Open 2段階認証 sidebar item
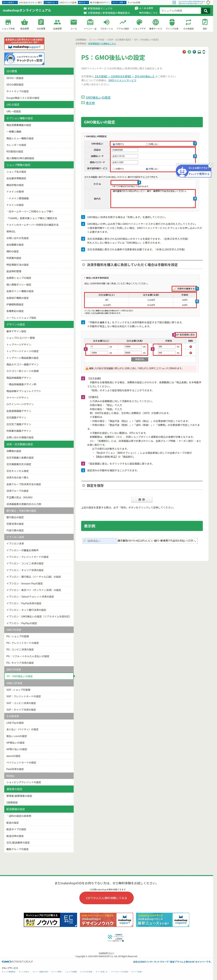Image resolution: width=217 pixels, height=980 pixels. (39, 802)
